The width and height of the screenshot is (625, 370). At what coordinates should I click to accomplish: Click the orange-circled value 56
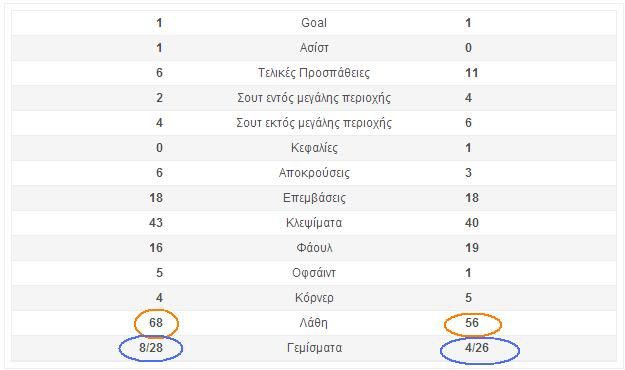(x=472, y=323)
